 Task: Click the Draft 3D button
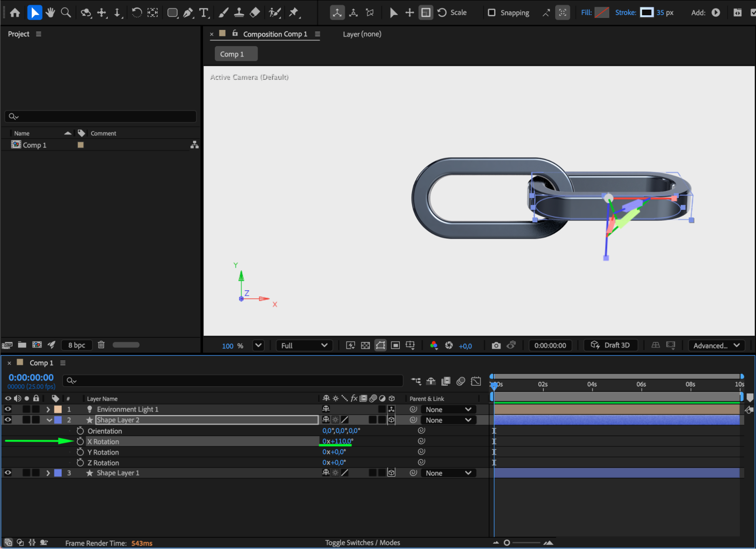pyautogui.click(x=610, y=345)
